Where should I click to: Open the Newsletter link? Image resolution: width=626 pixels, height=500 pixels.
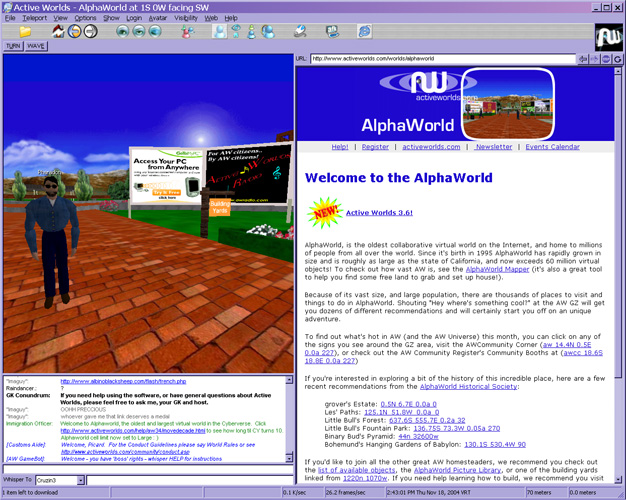pos(493,147)
